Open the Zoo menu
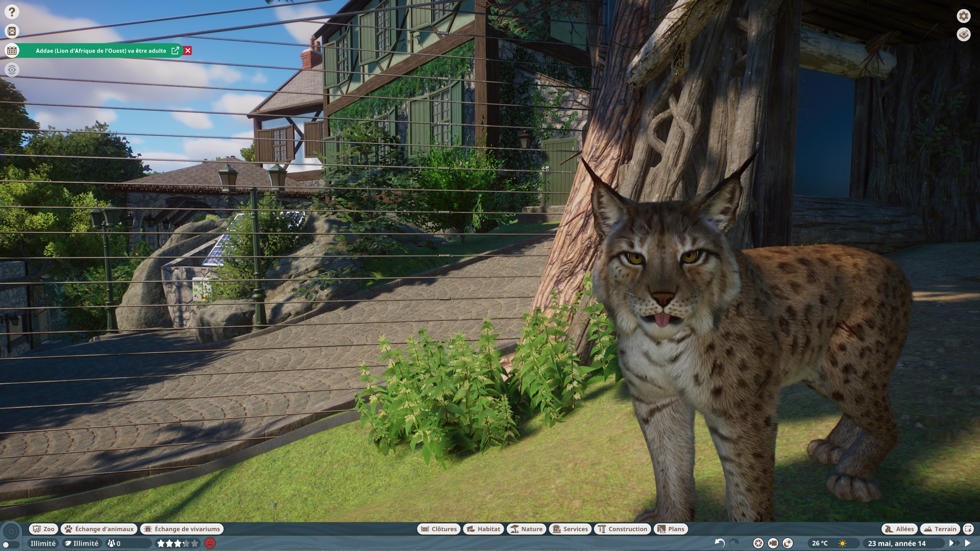Screen dimensions: 980x551 [x=44, y=529]
